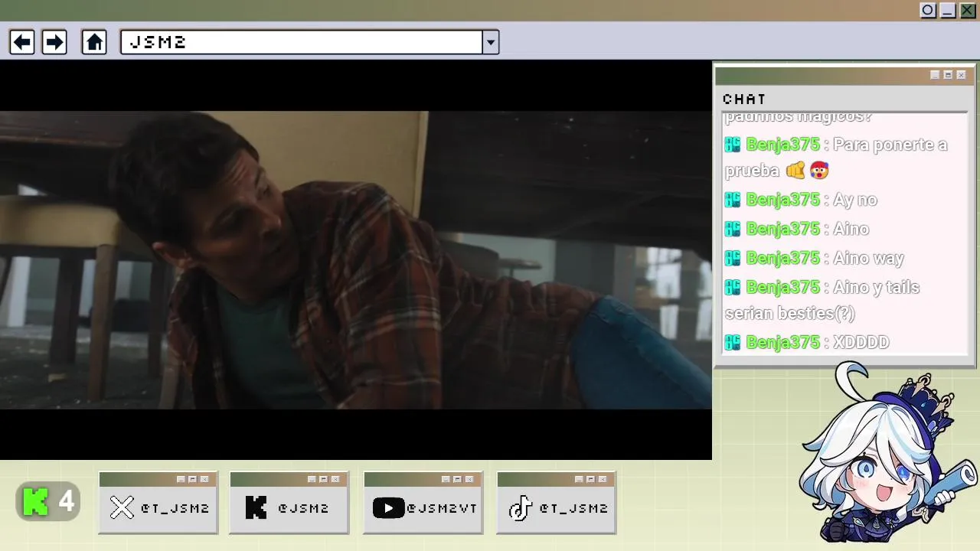Click the Kick logo viewer counter badge
This screenshot has height=551, width=980.
(x=48, y=502)
